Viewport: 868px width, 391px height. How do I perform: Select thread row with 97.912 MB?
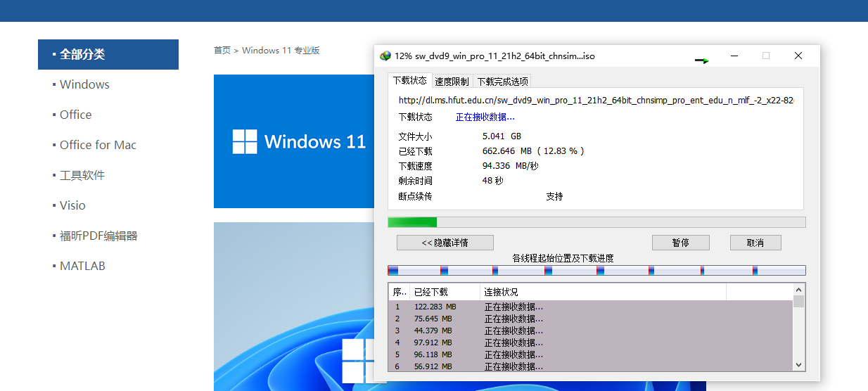pyautogui.click(x=590, y=342)
